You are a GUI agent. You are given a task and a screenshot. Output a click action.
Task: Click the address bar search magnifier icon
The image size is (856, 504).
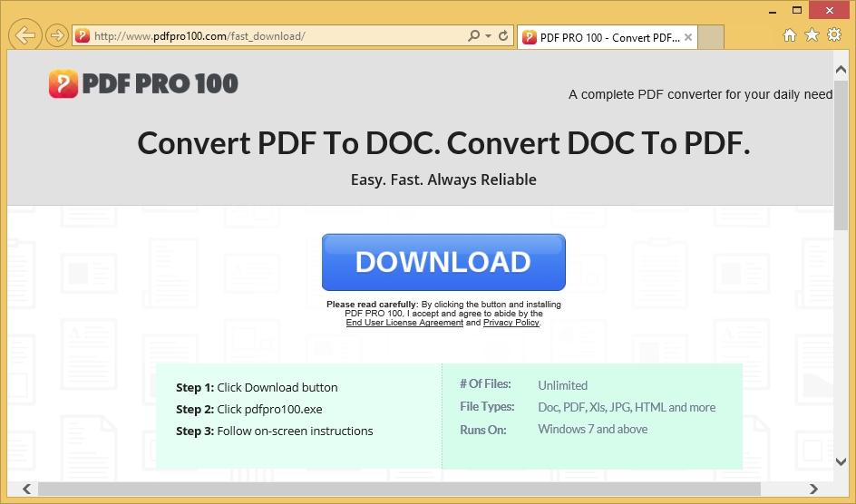[474, 36]
